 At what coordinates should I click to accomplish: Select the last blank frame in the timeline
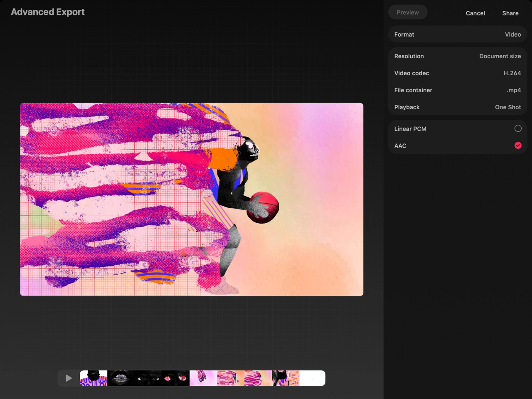pos(312,378)
